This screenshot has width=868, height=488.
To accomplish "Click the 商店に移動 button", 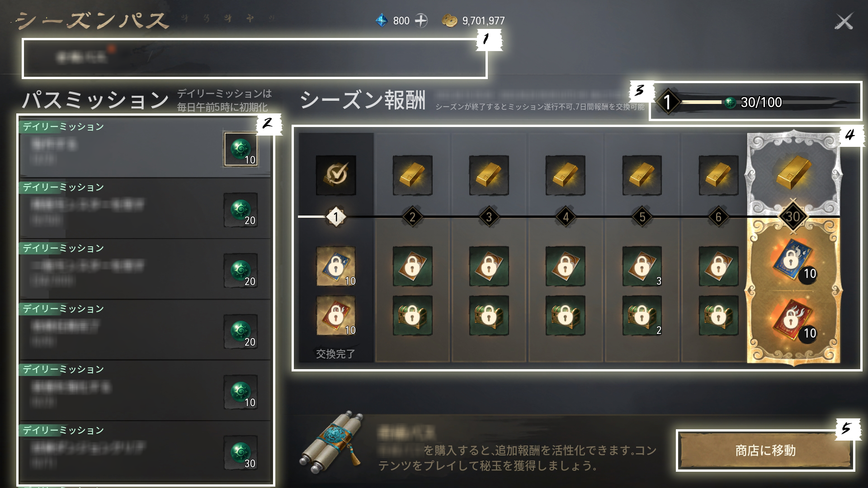I will click(x=765, y=450).
